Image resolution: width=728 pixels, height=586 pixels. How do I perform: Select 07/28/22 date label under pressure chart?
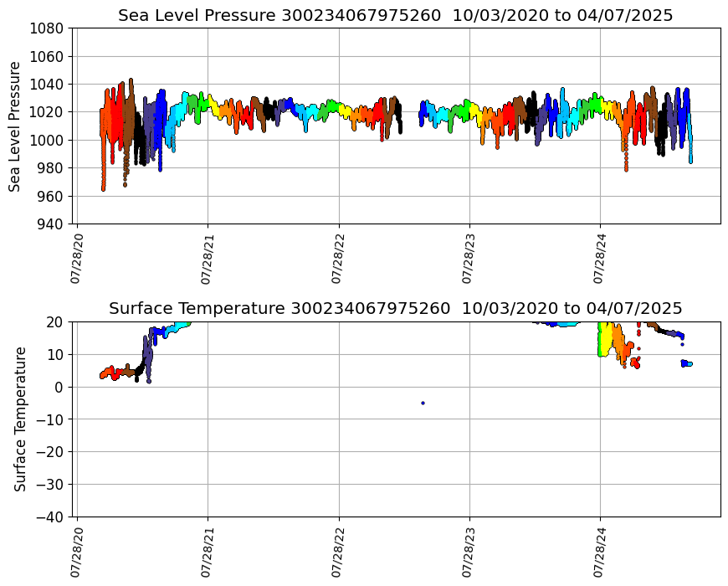[338, 258]
